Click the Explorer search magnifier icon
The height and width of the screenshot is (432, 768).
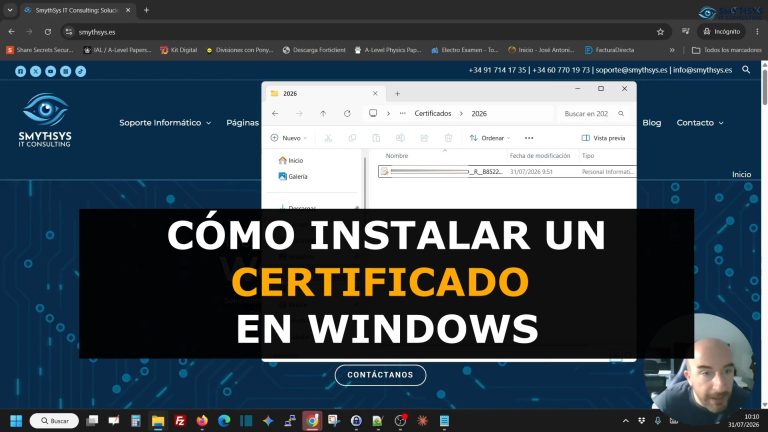621,113
